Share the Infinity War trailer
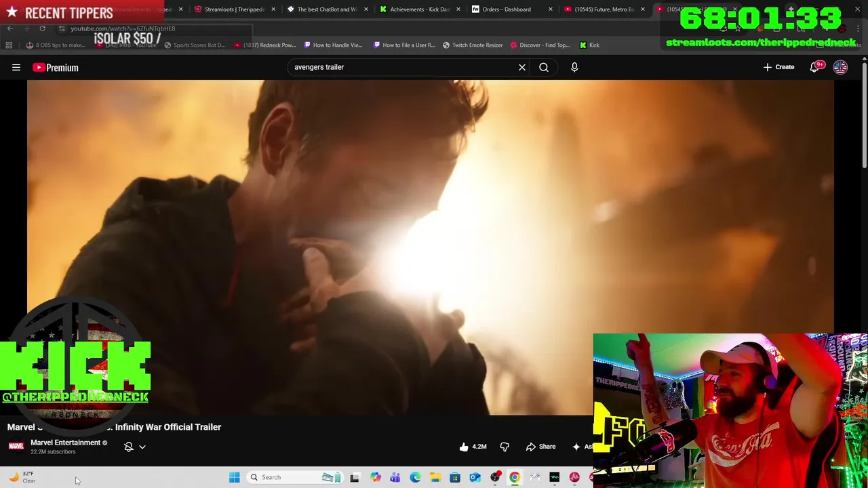Viewport: 868px width, 488px height. coord(540,447)
